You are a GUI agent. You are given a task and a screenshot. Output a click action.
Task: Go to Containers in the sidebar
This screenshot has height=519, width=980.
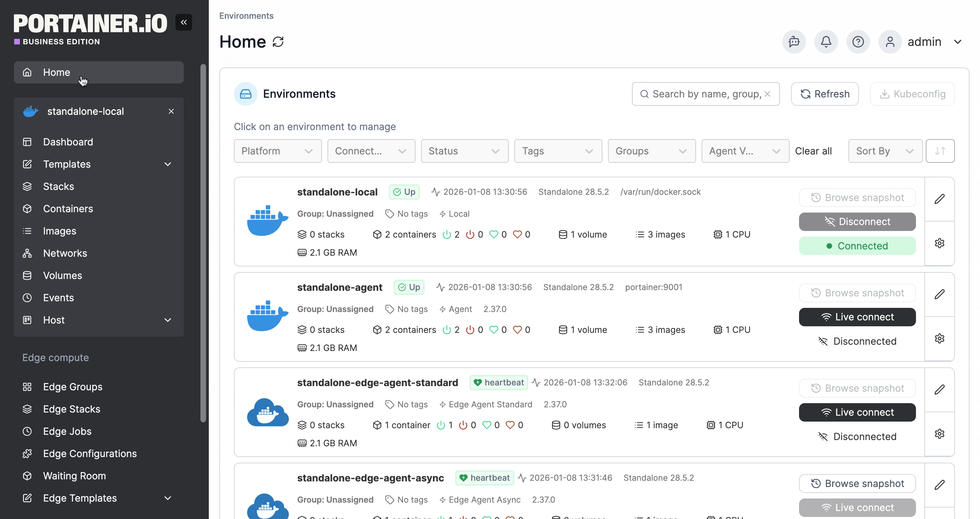point(68,209)
